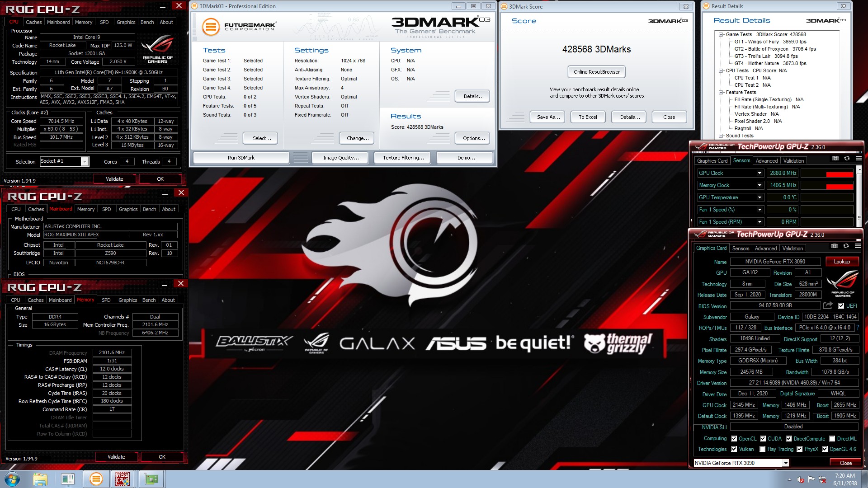The image size is (868, 488).
Task: Toggle the UEFI checkbox
Action: 841,306
